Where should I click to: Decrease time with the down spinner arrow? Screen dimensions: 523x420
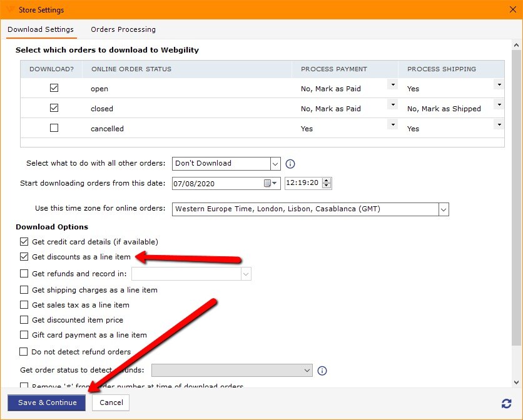tap(327, 186)
